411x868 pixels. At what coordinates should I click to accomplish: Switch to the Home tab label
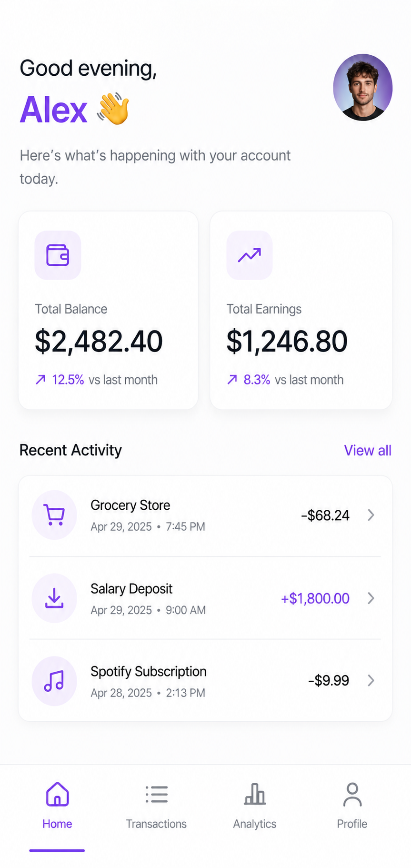[57, 824]
